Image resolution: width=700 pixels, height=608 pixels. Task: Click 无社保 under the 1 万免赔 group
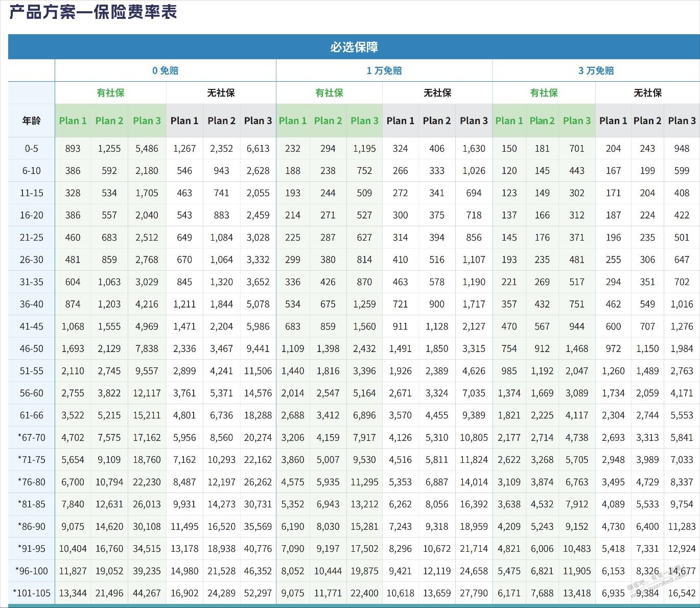pos(437,92)
